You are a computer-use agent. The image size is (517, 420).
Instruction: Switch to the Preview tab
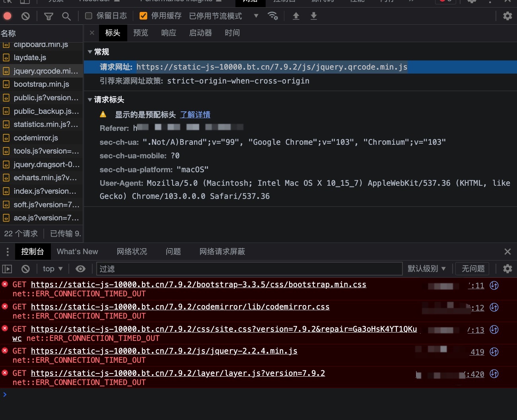tap(140, 33)
